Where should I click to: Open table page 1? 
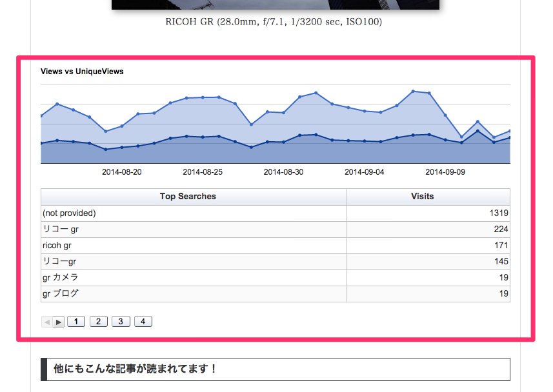coord(76,322)
